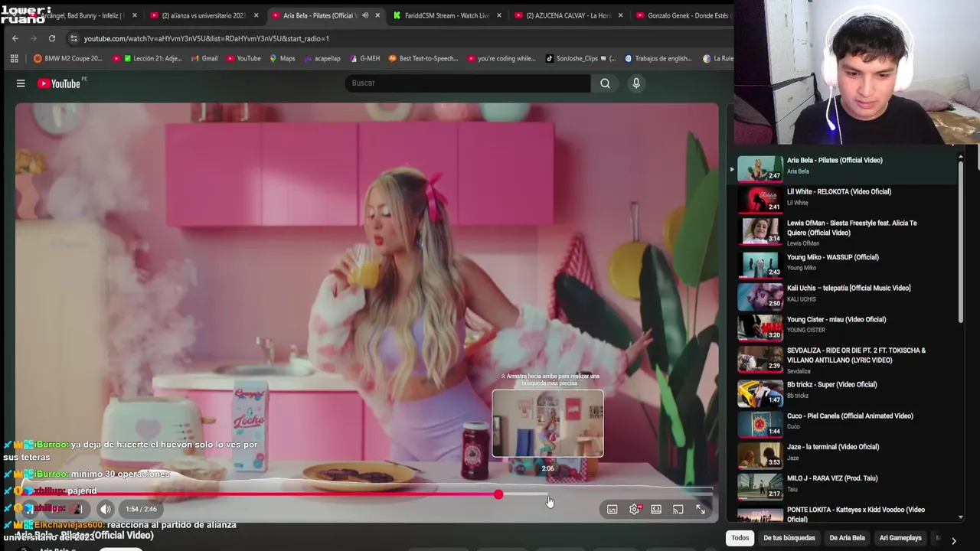Viewport: 980px width, 551px height.
Task: Select the Ari Gameplays chip
Action: pos(900,538)
